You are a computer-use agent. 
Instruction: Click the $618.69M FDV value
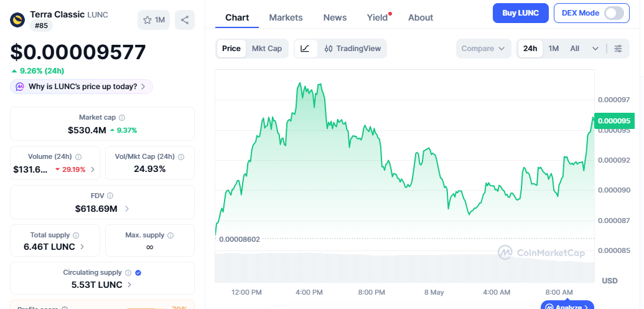coord(96,209)
